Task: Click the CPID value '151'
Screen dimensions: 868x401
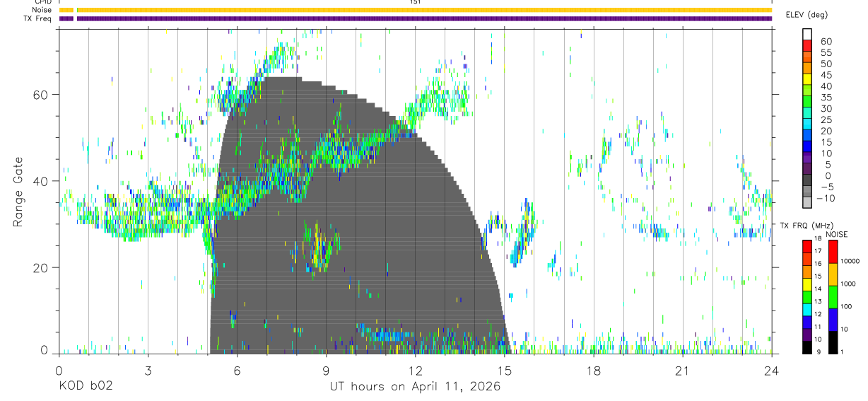Action: pos(415,2)
